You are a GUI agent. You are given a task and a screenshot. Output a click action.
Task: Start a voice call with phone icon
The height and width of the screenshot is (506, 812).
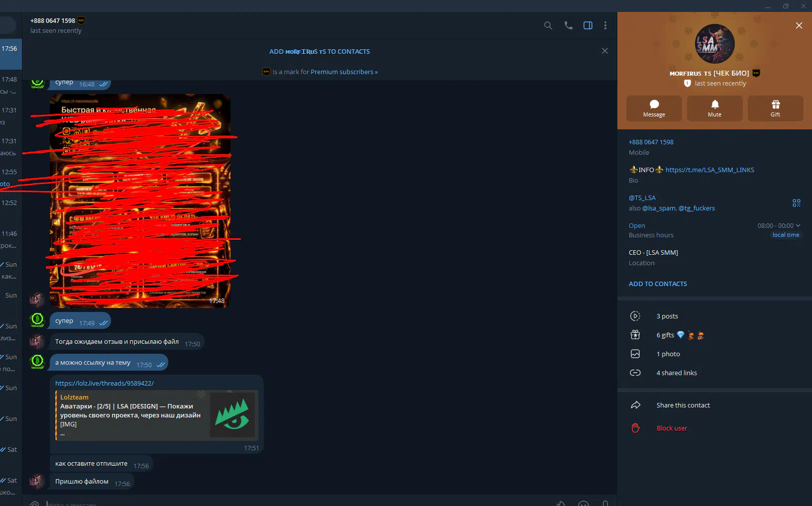[568, 25]
